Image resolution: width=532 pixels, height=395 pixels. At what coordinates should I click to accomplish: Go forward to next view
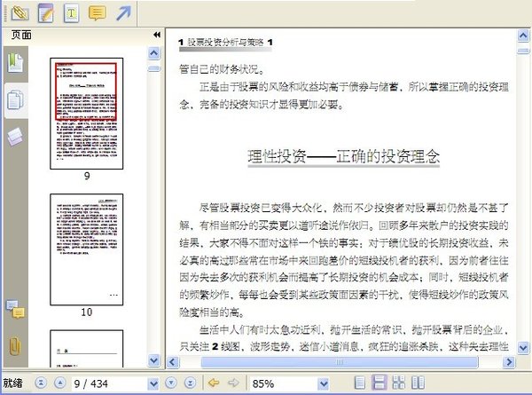(233, 383)
